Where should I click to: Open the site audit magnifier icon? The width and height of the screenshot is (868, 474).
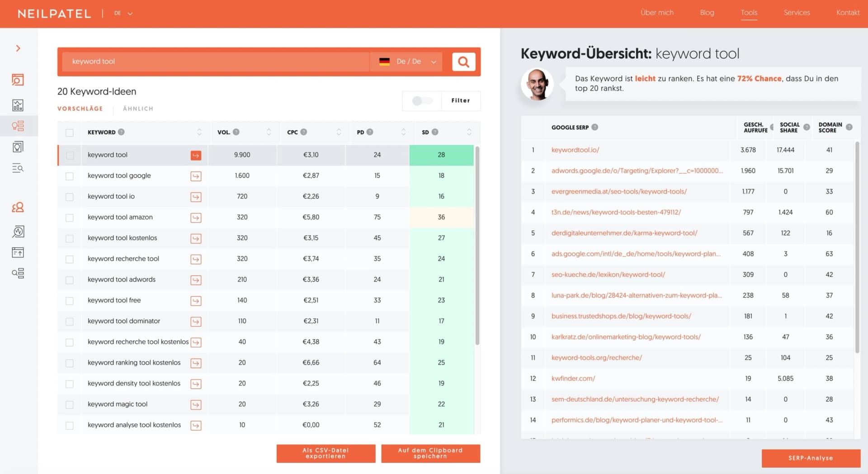[18, 232]
